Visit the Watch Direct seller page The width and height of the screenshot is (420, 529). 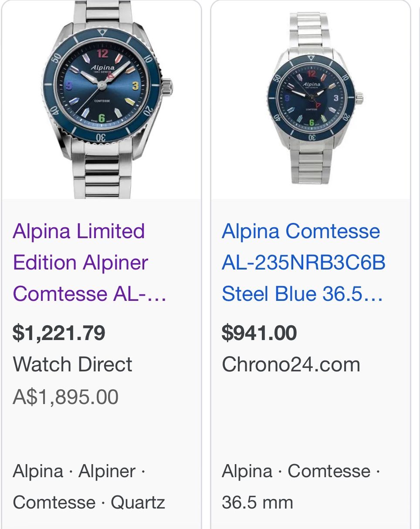coord(73,365)
